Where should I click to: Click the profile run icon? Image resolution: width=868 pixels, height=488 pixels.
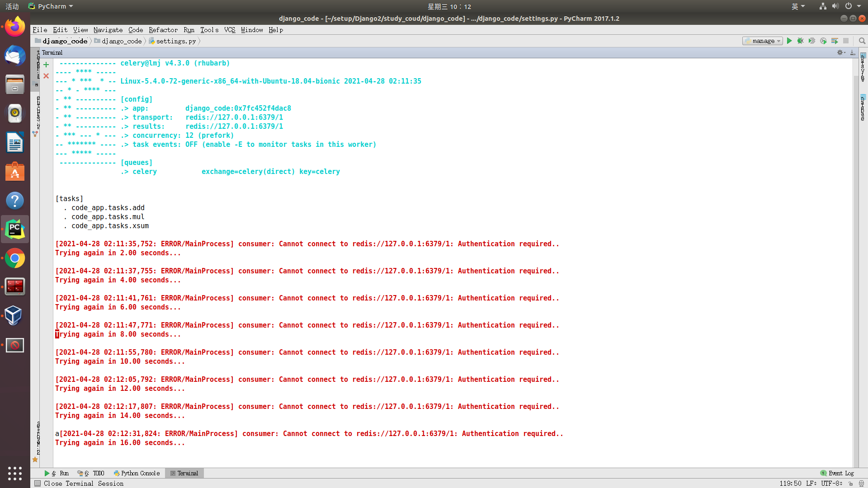click(x=823, y=41)
